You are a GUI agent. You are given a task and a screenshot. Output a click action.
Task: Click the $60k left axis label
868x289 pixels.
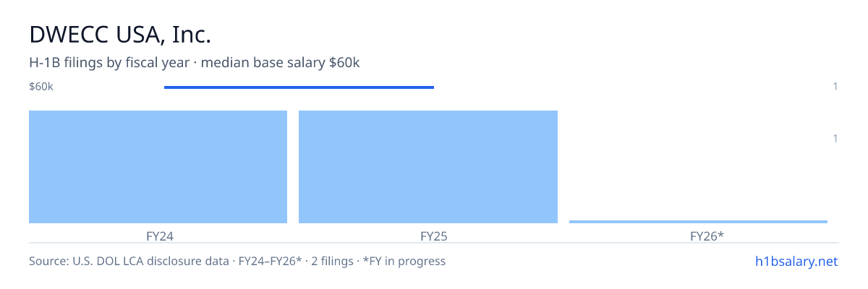pyautogui.click(x=41, y=87)
